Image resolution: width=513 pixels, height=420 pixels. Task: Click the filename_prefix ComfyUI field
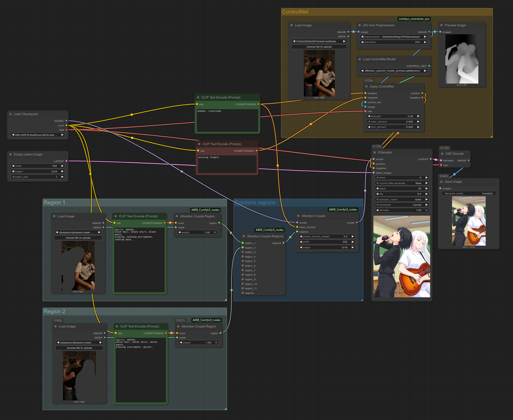point(468,194)
